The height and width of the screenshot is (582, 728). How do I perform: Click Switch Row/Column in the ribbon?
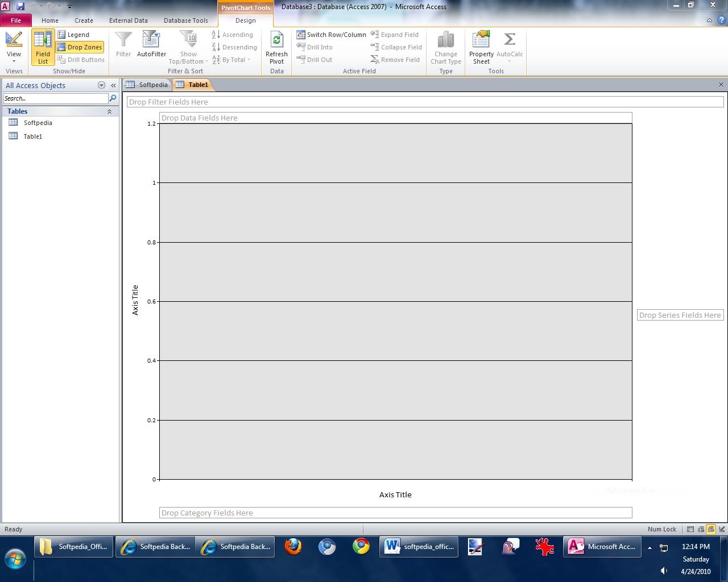tap(331, 35)
